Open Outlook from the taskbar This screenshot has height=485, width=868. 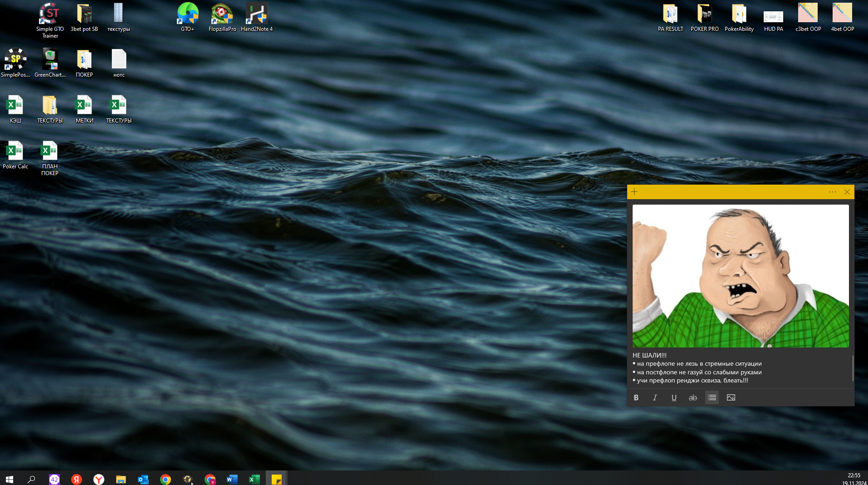[x=143, y=479]
